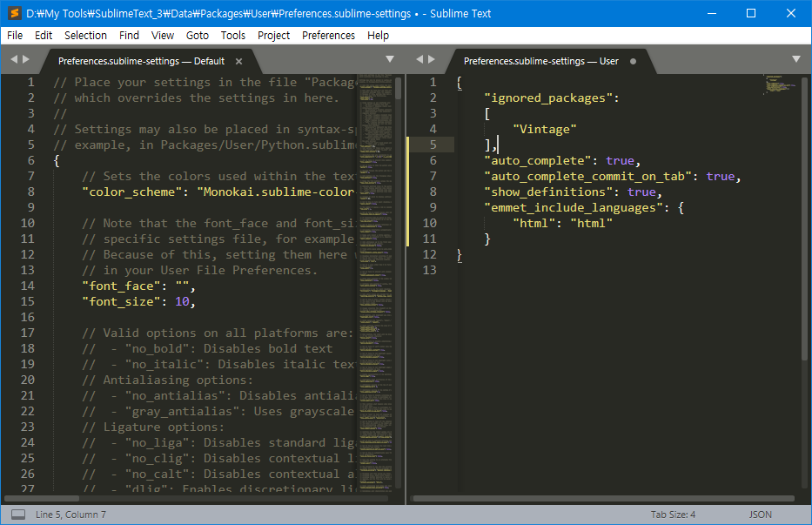
Task: Click the left pane horizontal scrollbar
Action: point(42,499)
